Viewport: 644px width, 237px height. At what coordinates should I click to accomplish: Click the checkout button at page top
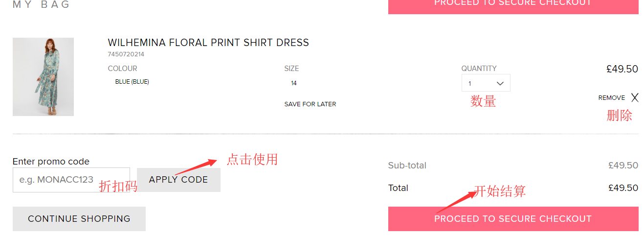(513, 5)
